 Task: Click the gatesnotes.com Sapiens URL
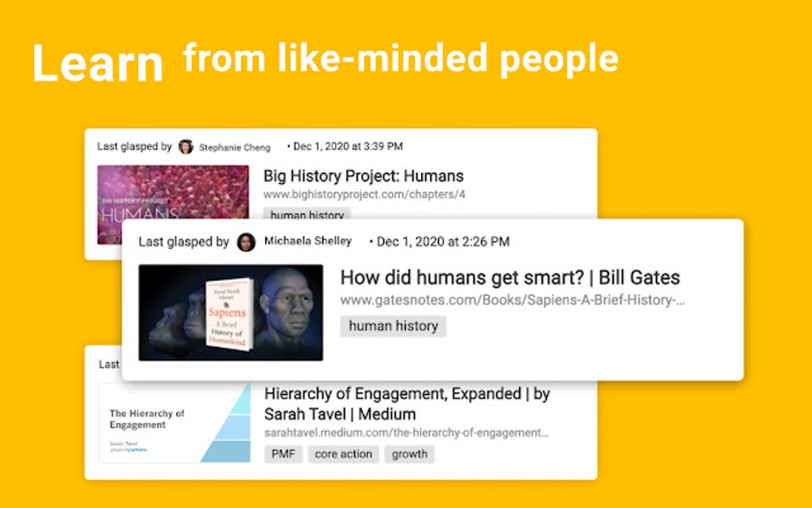click(x=513, y=300)
